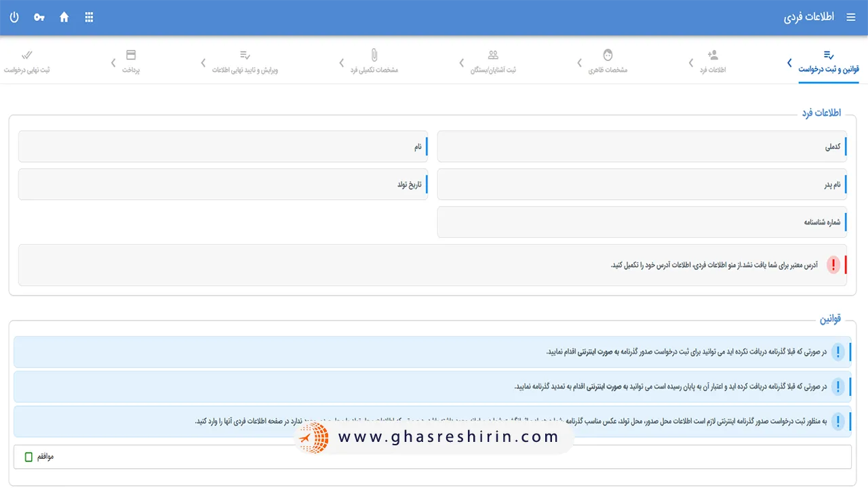Screen dimensions: 868x488
Task: Click the people icon for ثبت آشنایان/بستگان
Action: 493,55
